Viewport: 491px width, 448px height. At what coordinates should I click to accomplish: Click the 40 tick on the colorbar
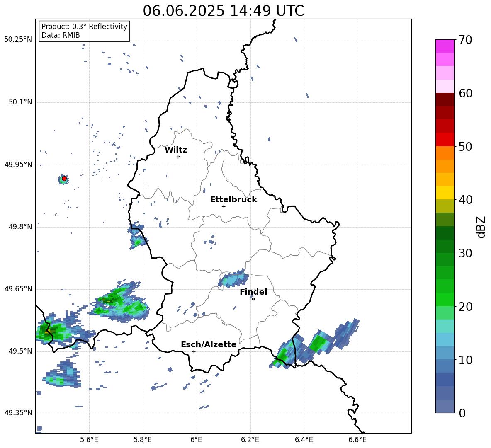[x=465, y=200]
